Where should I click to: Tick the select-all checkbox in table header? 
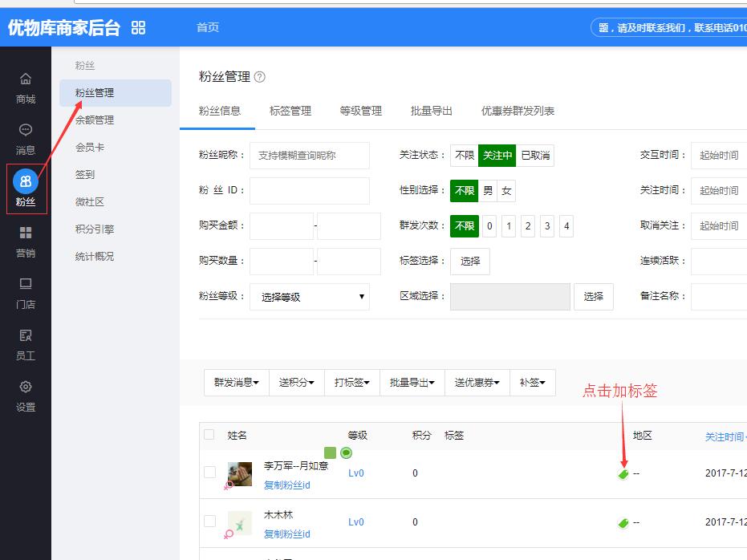(209, 435)
